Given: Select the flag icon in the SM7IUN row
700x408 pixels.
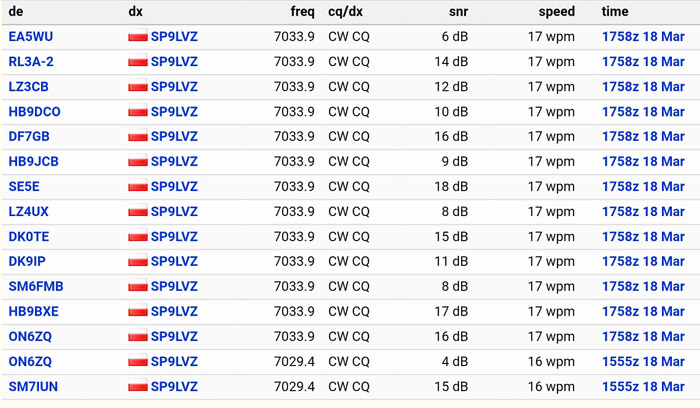Looking at the screenshot, I should pos(138,387).
